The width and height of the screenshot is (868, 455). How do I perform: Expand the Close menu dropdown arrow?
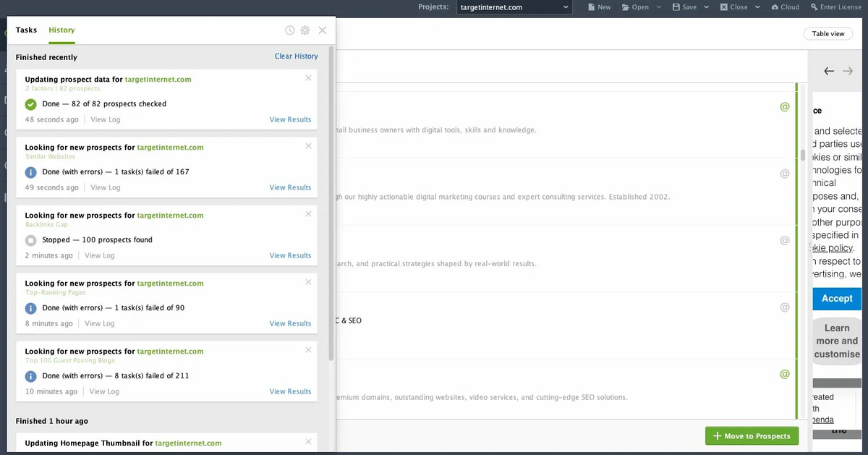tap(757, 7)
